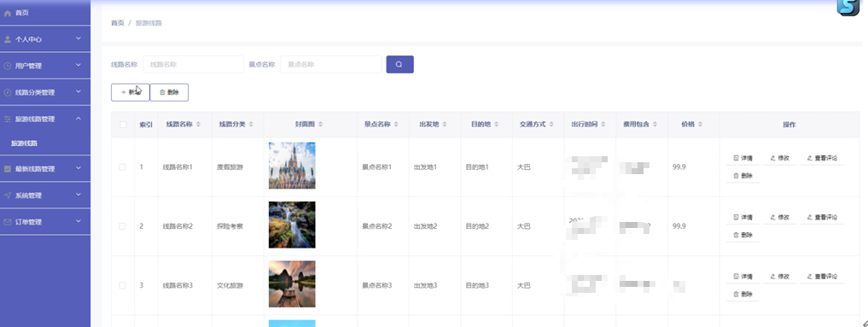The height and width of the screenshot is (327, 868).
Task: Click the home icon beside 首页
Action: 8,13
